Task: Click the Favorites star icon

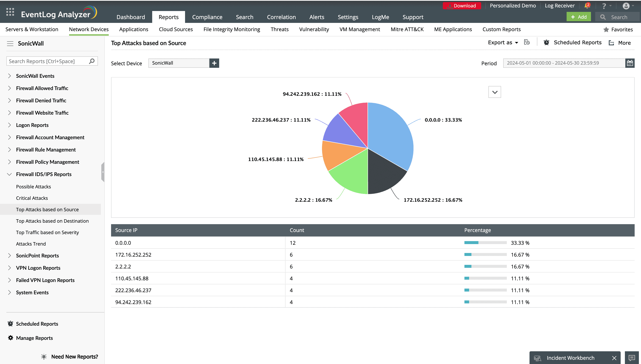Action: pyautogui.click(x=606, y=29)
